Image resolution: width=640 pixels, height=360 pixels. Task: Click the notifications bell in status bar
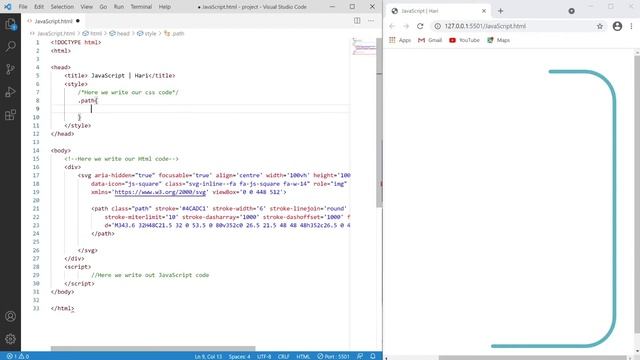(373, 356)
